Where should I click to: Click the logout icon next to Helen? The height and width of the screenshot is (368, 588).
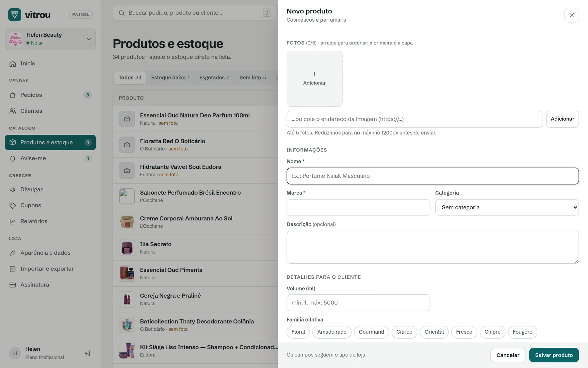click(87, 353)
